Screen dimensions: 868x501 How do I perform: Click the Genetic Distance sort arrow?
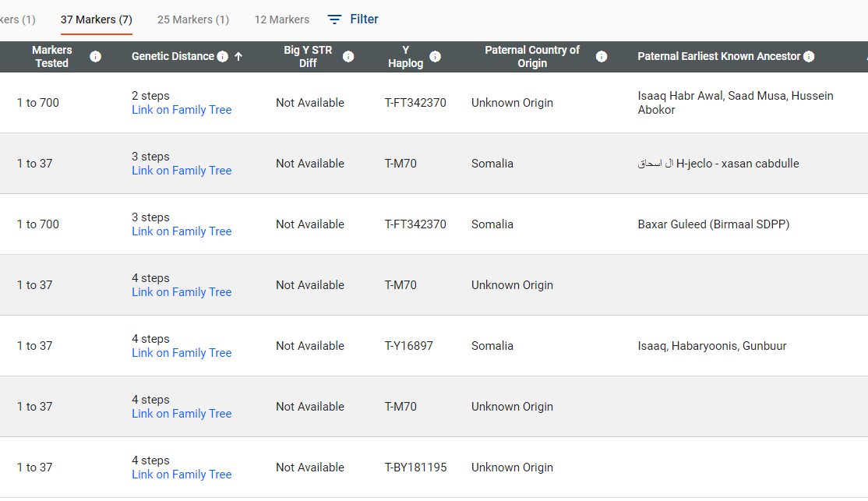point(238,56)
